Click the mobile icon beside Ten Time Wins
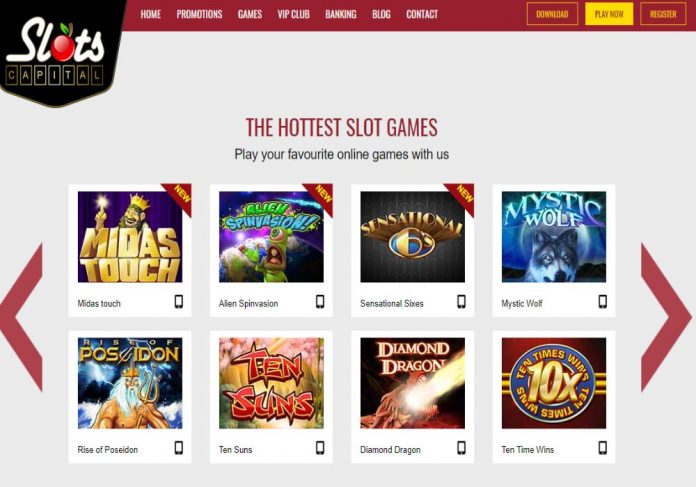The height and width of the screenshot is (487, 696). (602, 447)
